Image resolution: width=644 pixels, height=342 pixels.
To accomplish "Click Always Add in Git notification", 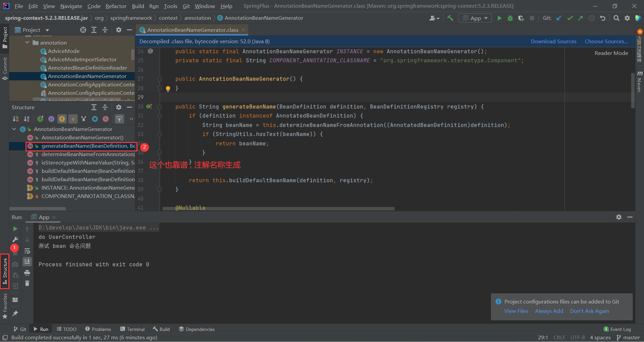I will click(x=549, y=311).
